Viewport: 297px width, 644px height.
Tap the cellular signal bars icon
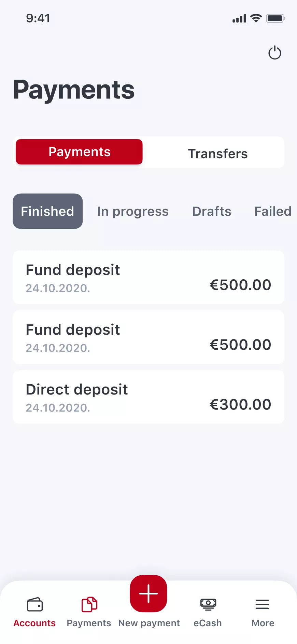pyautogui.click(x=239, y=19)
